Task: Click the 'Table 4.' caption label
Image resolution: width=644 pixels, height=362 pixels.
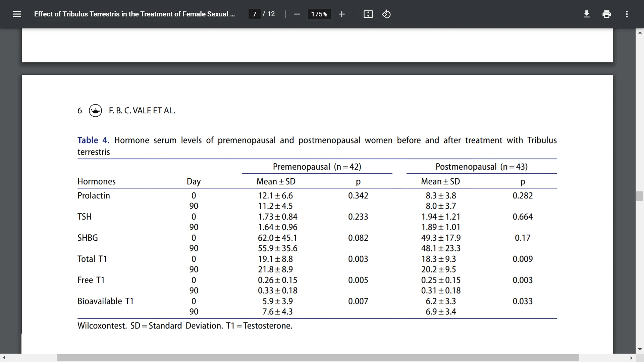Action: pos(93,140)
